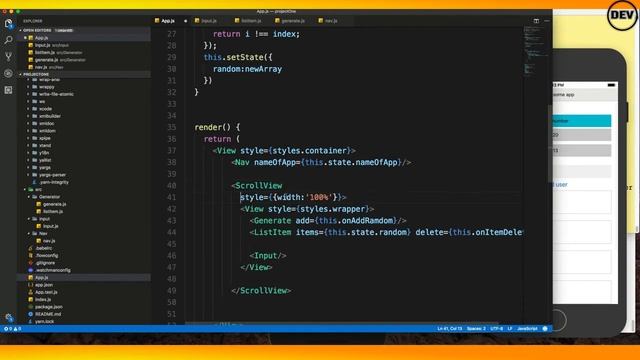Change the JavaScript language mode

click(x=527, y=329)
